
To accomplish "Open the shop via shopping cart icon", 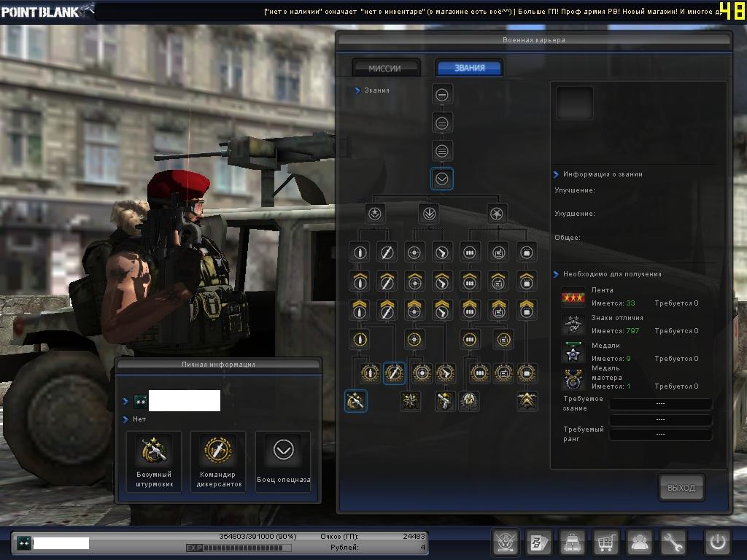I will click(605, 542).
